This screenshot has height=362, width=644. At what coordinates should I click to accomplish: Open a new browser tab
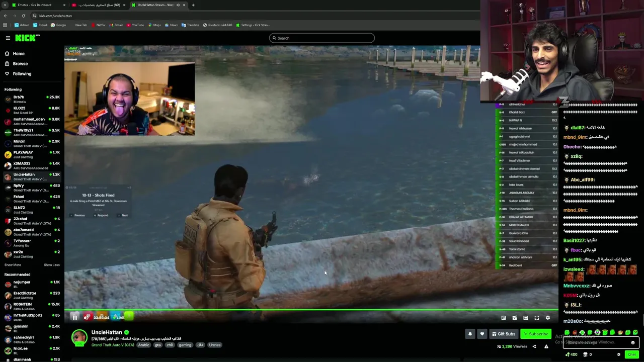click(193, 5)
